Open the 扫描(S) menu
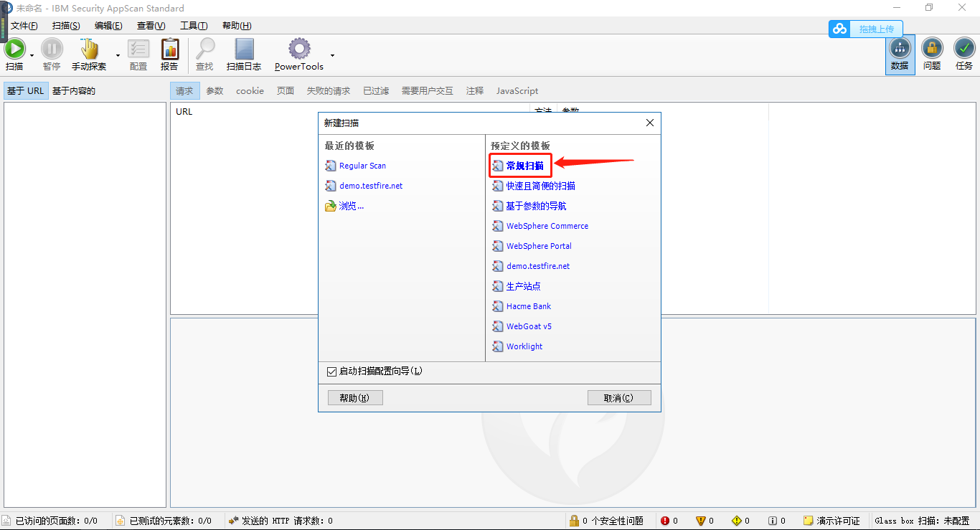The image size is (980, 530). pos(66,26)
